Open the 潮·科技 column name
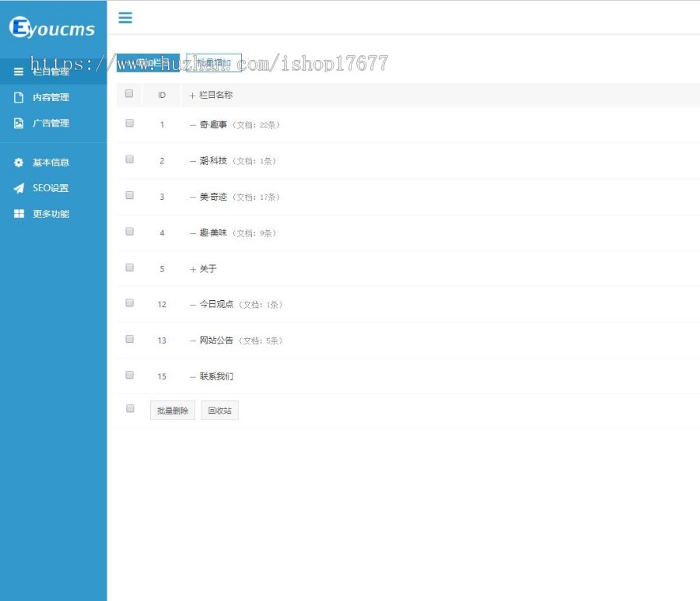This screenshot has height=601, width=700. 213,161
